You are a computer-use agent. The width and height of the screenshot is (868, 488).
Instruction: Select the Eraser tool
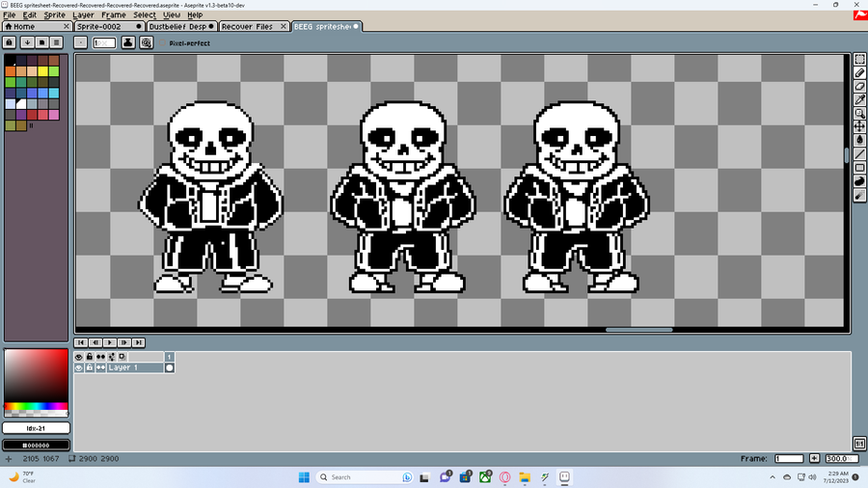pos(859,86)
